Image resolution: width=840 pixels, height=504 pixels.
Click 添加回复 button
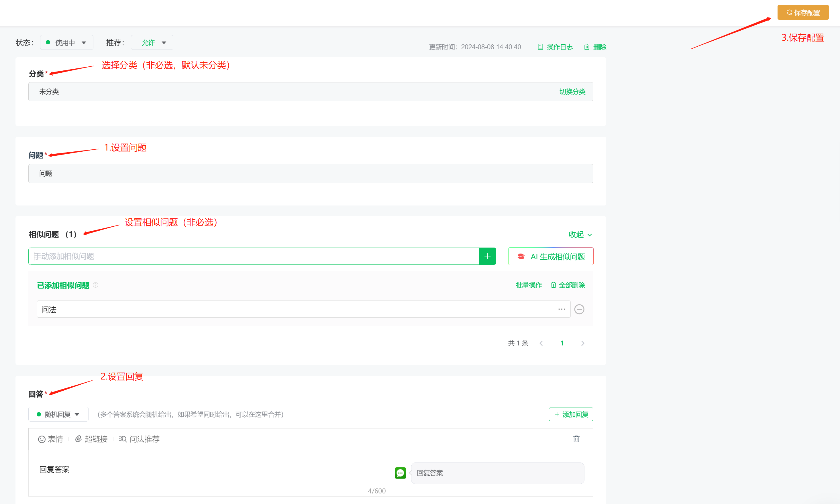pyautogui.click(x=571, y=414)
